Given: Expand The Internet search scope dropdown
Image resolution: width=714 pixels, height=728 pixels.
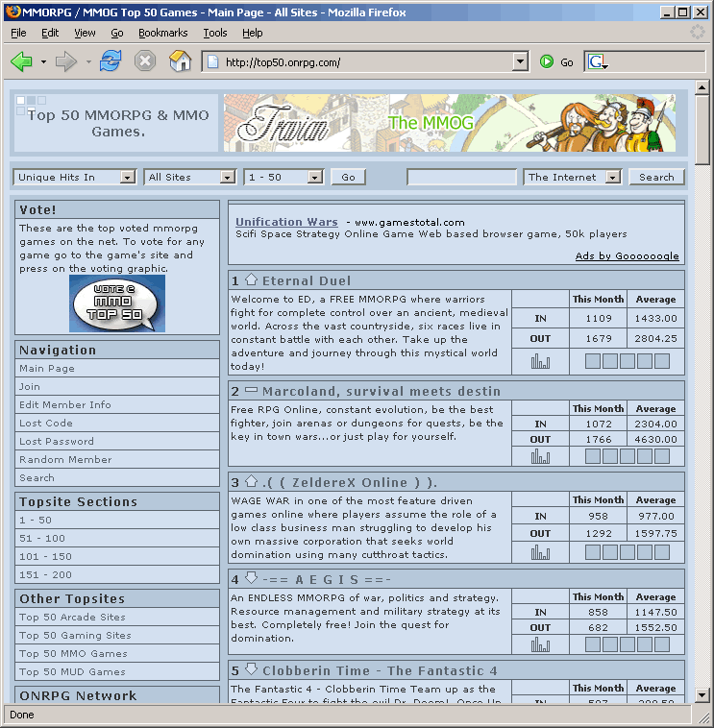Looking at the screenshot, I should pos(572,177).
